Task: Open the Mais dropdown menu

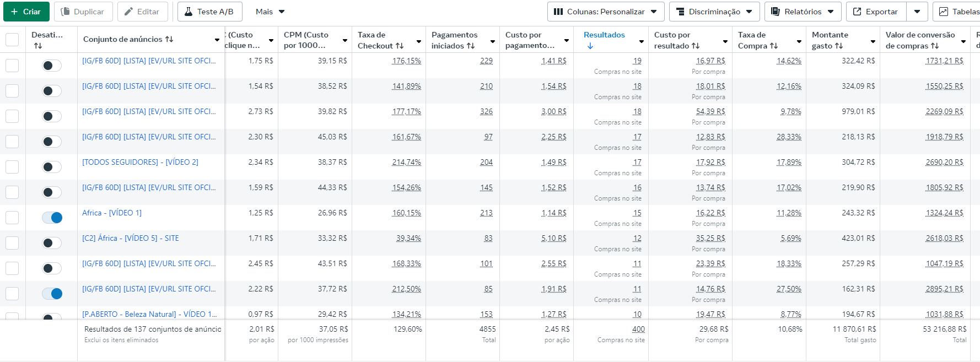Action: (x=270, y=12)
